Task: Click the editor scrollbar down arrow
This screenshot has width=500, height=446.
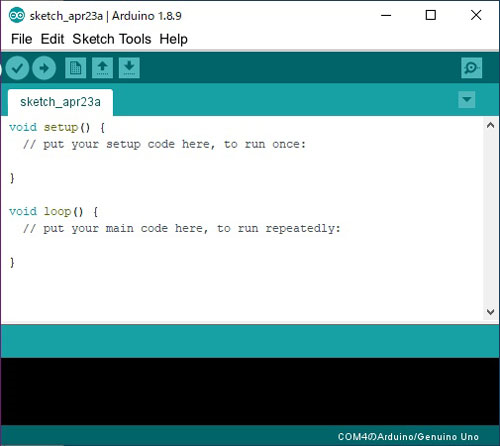Action: 490,312
